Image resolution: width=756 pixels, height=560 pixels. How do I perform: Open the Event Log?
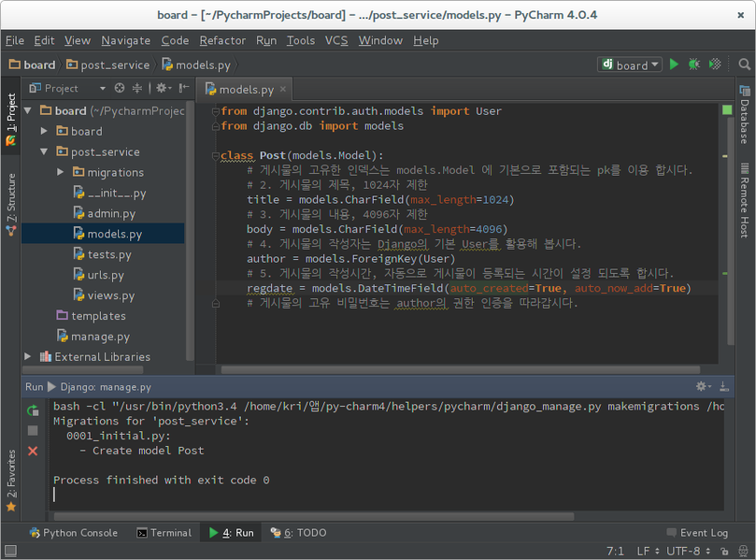(698, 533)
